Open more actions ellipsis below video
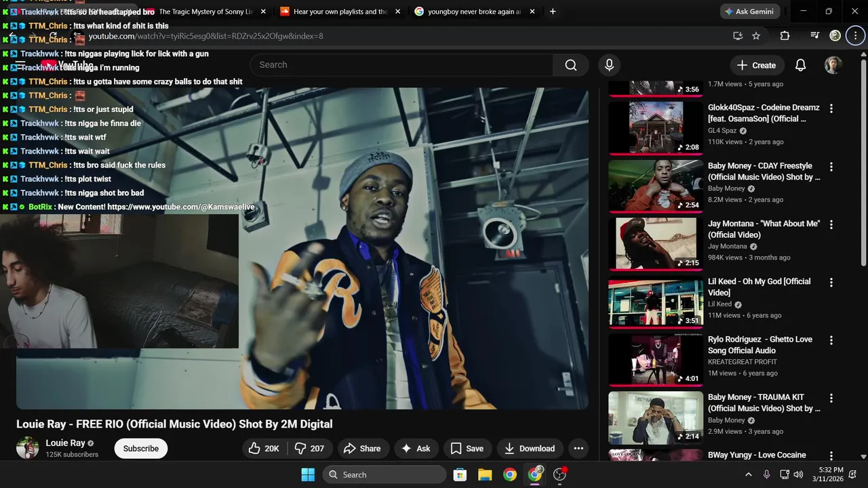The width and height of the screenshot is (868, 488). coord(578,448)
